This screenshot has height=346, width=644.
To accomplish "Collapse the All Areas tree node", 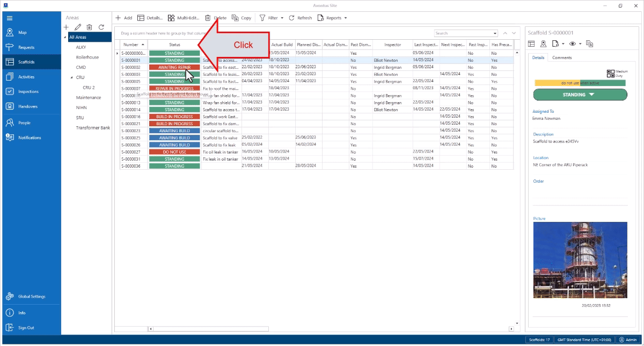I will [x=65, y=37].
